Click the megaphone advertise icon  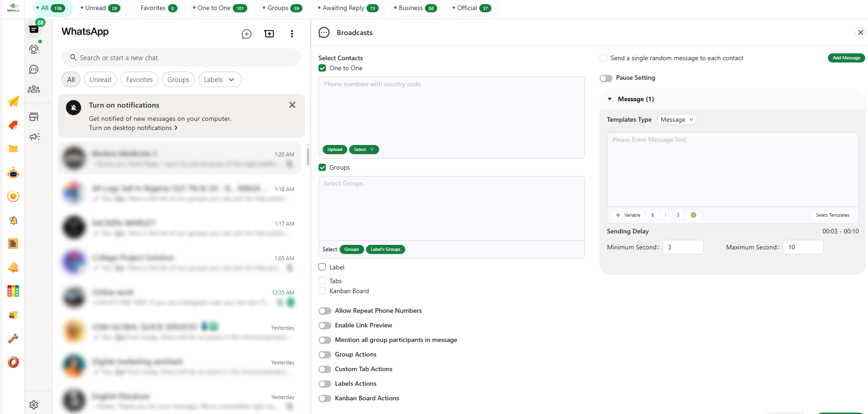35,137
